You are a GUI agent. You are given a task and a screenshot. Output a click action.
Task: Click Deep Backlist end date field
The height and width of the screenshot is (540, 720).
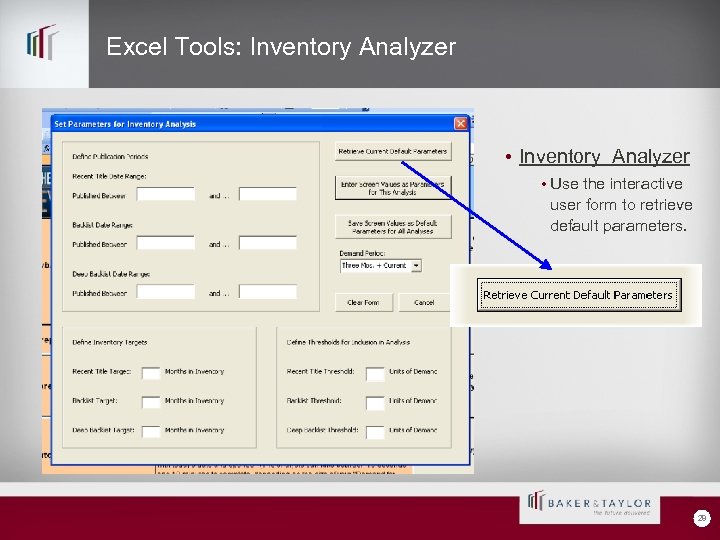pyautogui.click(x=268, y=292)
